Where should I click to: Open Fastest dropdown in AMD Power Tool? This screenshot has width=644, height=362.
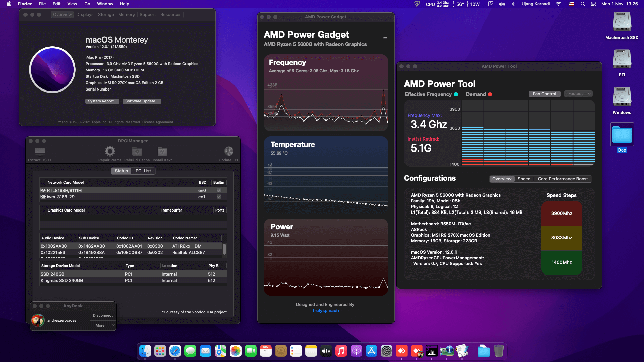click(x=578, y=94)
